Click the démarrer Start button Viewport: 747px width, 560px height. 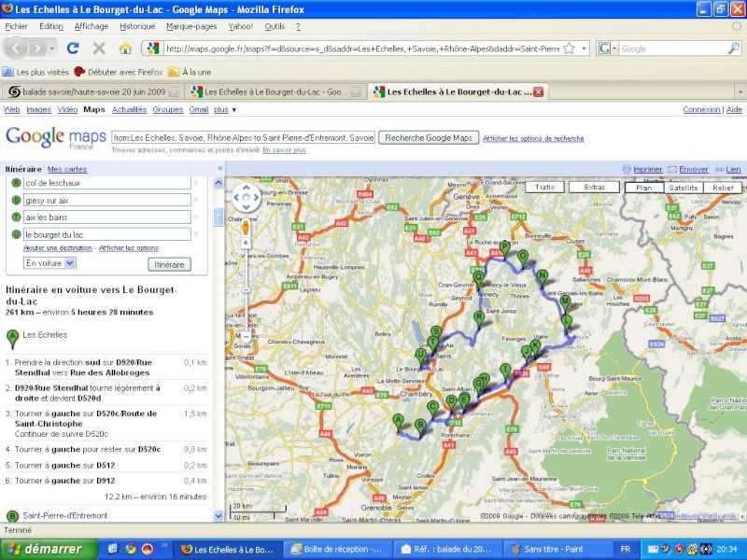pyautogui.click(x=48, y=549)
